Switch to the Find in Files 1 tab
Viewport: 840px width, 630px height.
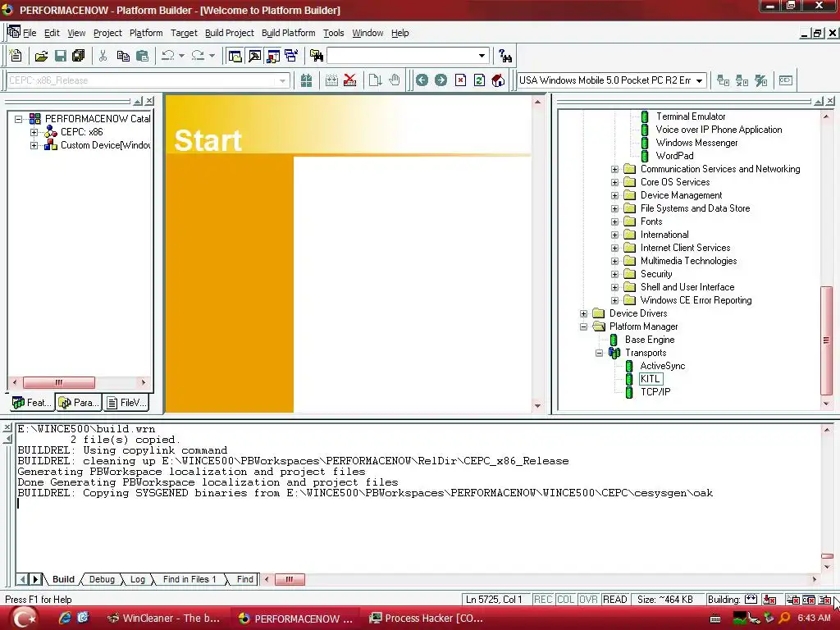point(189,579)
